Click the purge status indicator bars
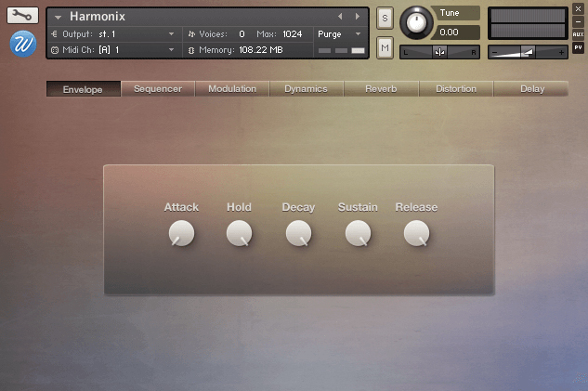 342,50
